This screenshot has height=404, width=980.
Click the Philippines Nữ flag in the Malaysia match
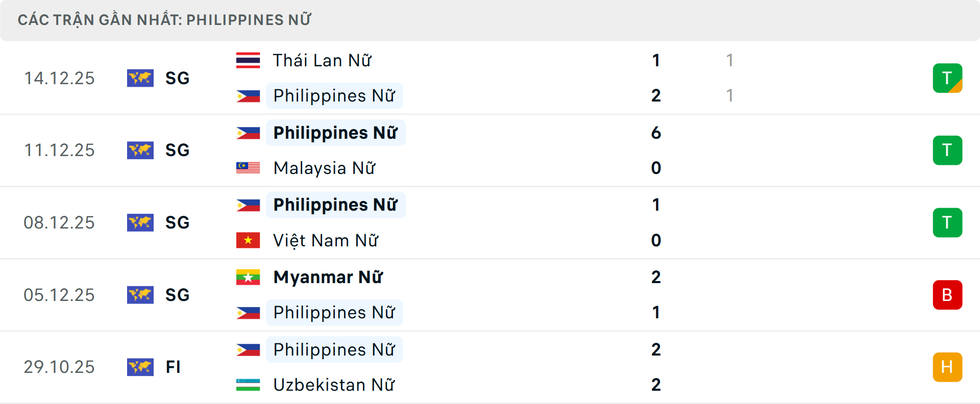[x=249, y=133]
